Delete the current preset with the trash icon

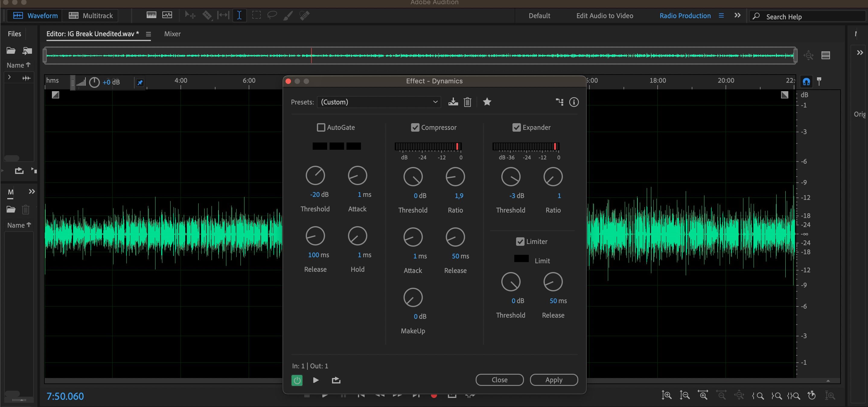pos(468,102)
